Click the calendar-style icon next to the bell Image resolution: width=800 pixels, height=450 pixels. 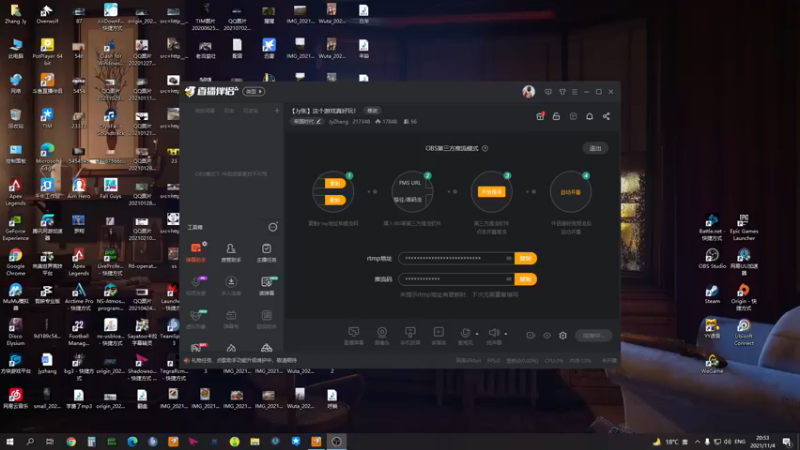573,116
